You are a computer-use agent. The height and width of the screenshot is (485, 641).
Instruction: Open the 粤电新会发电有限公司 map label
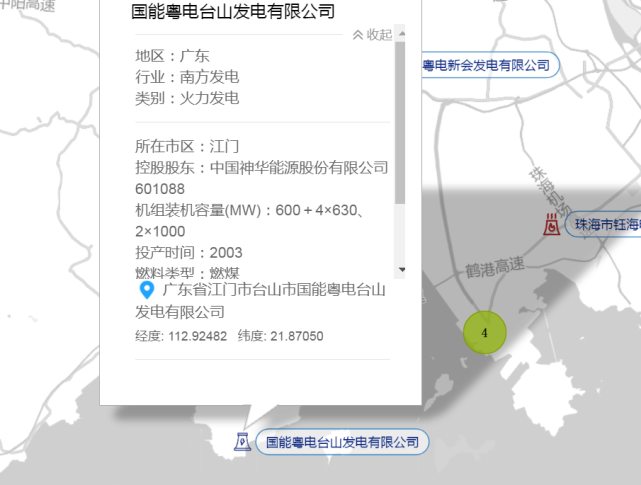coord(491,65)
